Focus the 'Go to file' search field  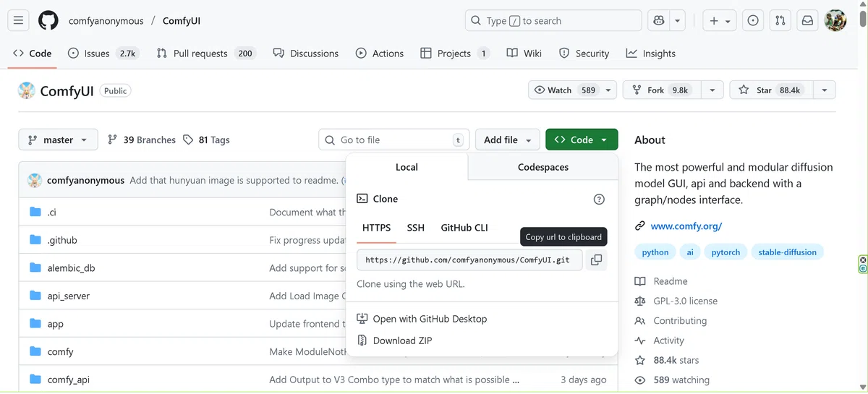394,140
